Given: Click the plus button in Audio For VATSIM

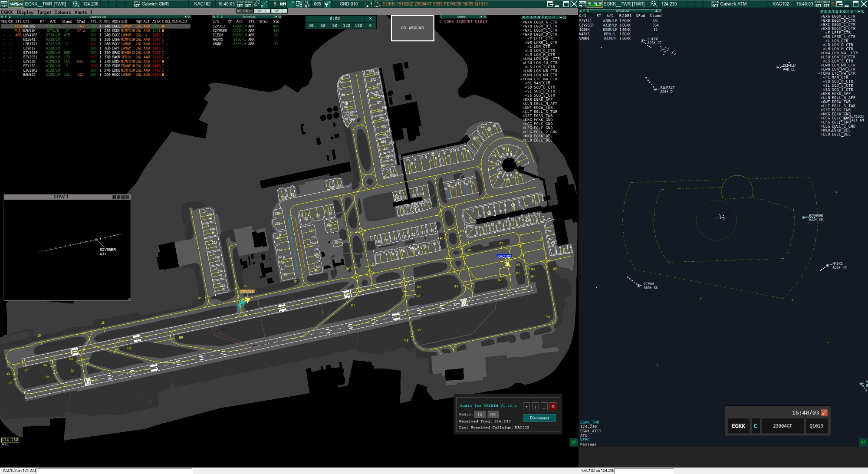Looking at the screenshot, I should (526, 406).
